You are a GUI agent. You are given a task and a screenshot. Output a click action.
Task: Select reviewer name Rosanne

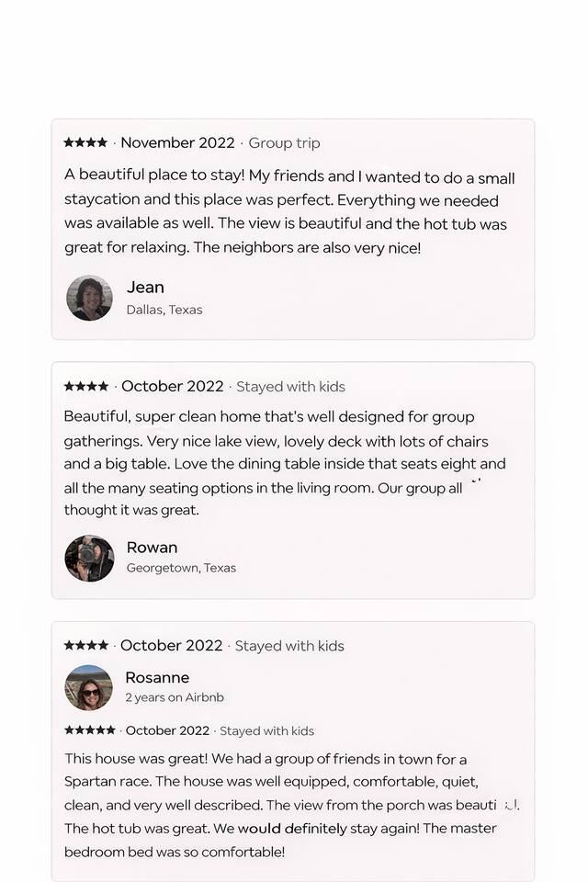157,677
